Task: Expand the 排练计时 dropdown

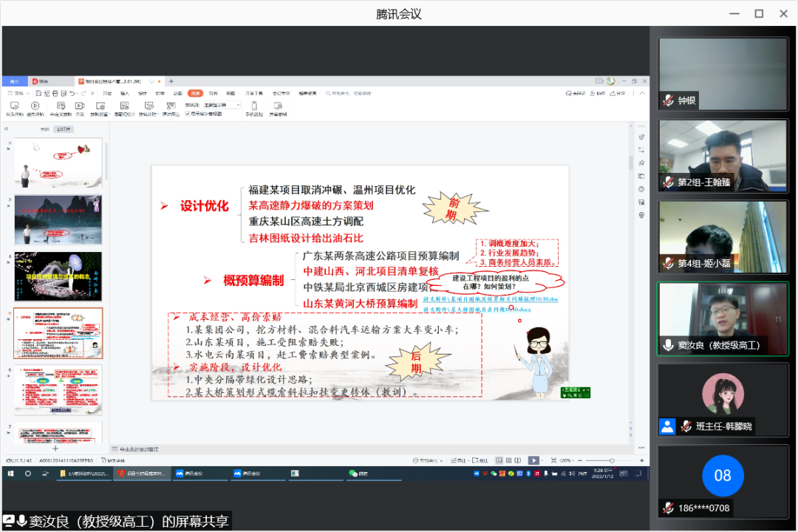Action: pos(158,115)
